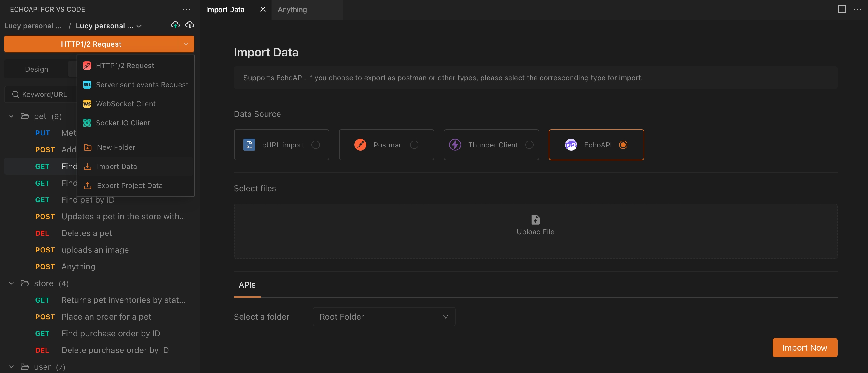This screenshot has width=868, height=373.
Task: Click the user folder icon
Action: pos(25,367)
